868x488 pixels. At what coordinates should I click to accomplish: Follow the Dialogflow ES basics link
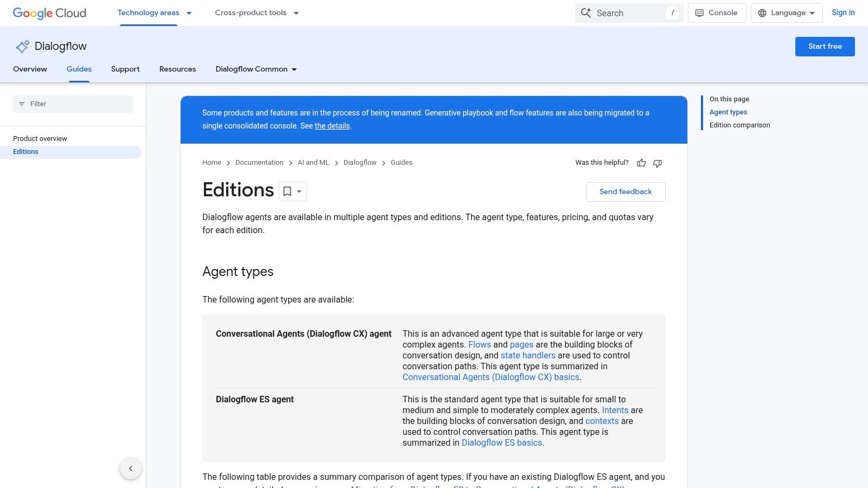click(x=502, y=443)
